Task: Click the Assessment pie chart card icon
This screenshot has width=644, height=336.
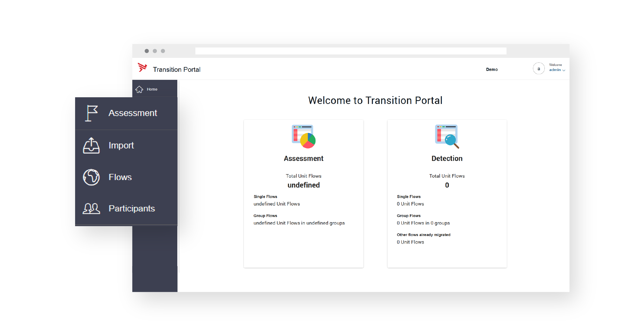Action: point(304,136)
